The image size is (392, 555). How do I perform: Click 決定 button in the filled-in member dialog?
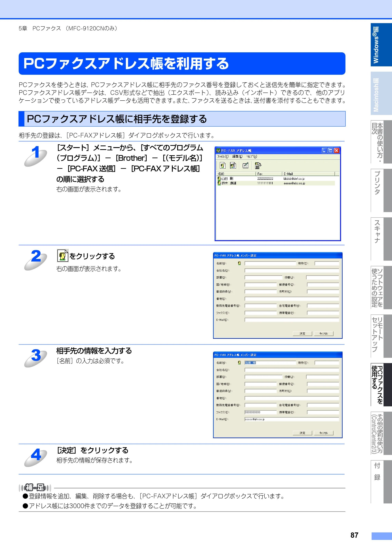[x=302, y=433]
